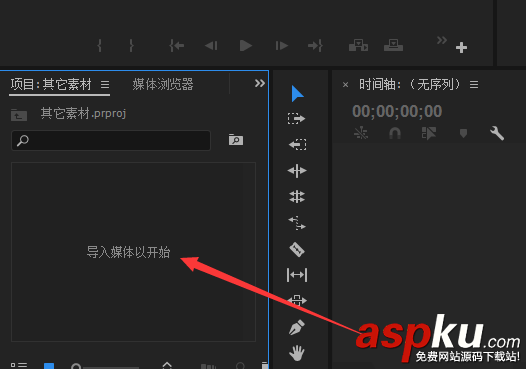This screenshot has width=526, height=369.
Task: Switch project panel to list view
Action: pyautogui.click(x=19, y=365)
